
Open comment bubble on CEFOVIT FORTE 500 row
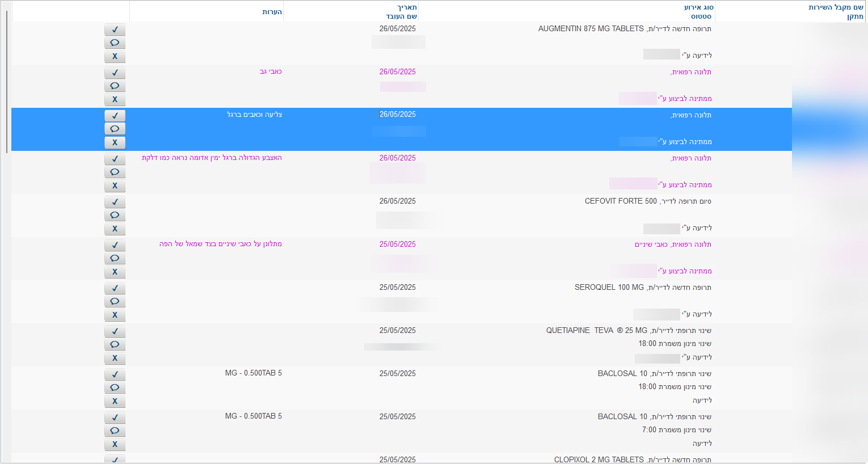[x=115, y=216]
